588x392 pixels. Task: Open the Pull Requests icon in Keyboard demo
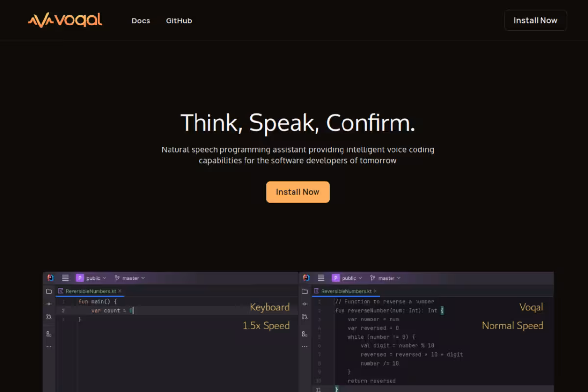pos(49,317)
